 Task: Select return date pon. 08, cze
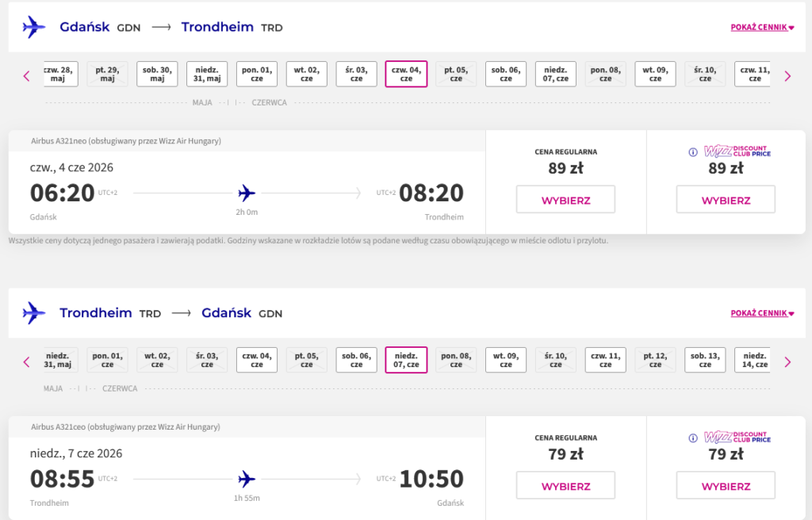tap(456, 360)
